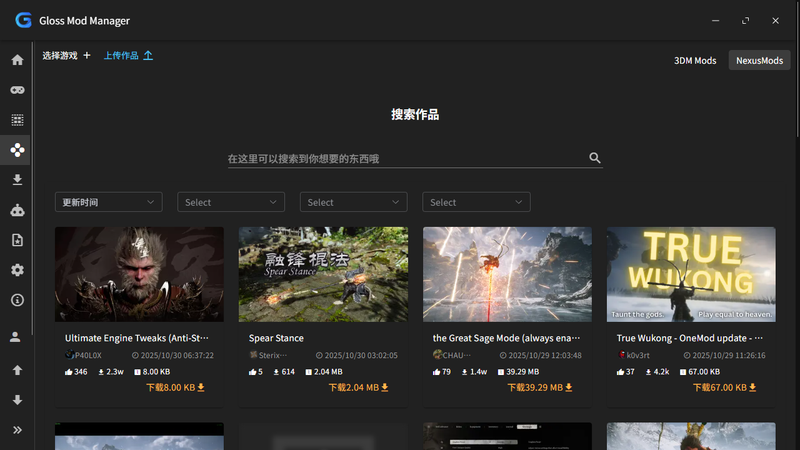Click the Spear Stance title
The width and height of the screenshot is (800, 450).
click(x=276, y=338)
